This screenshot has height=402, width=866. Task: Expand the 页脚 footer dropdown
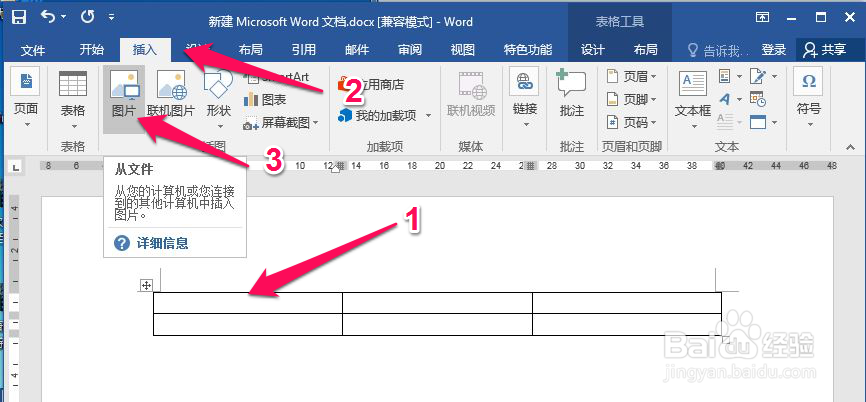tap(654, 99)
